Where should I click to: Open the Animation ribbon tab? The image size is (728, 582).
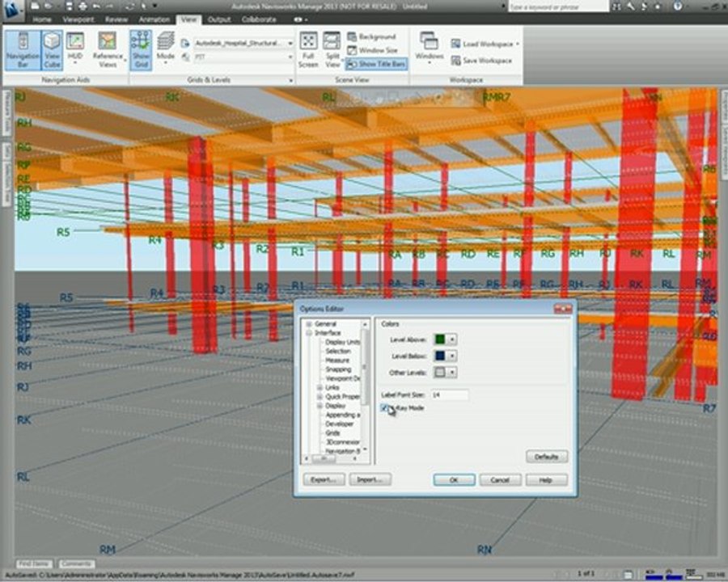[x=154, y=19]
